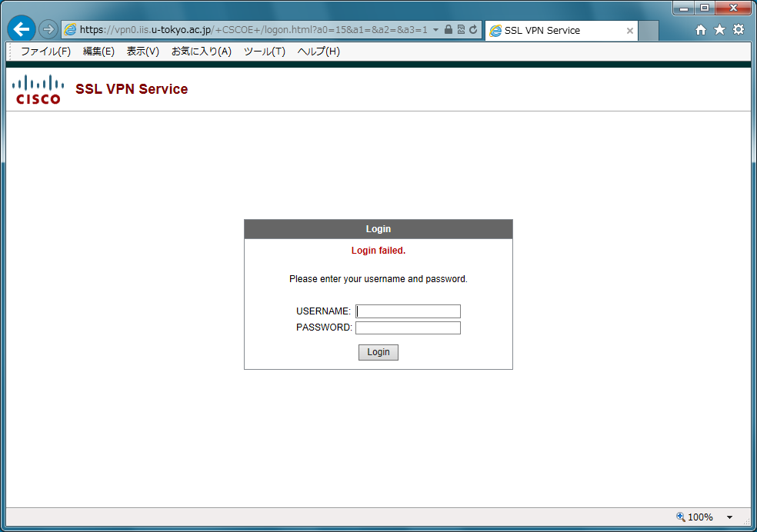This screenshot has width=757, height=532.
Task: Click the gray Login panel header
Action: 378,229
